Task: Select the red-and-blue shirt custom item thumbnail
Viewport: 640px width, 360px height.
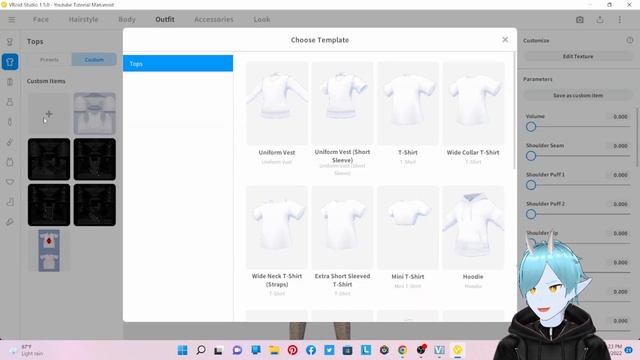Action: click(x=49, y=250)
